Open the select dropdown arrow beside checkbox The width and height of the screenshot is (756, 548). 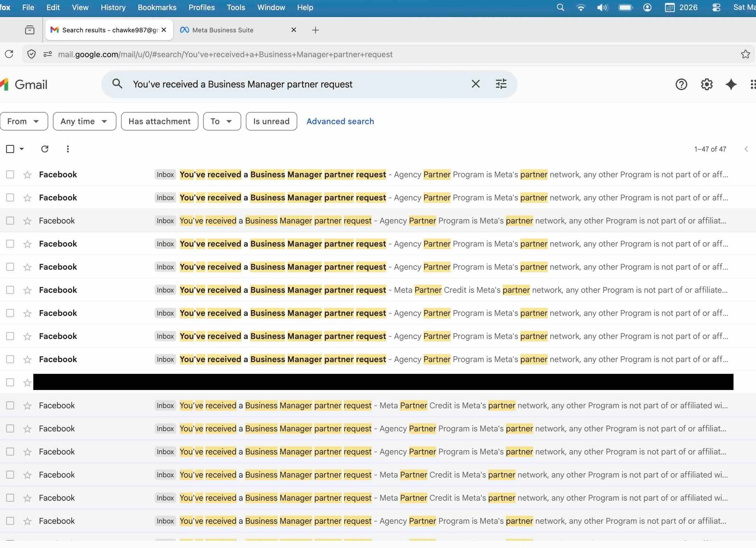[22, 149]
